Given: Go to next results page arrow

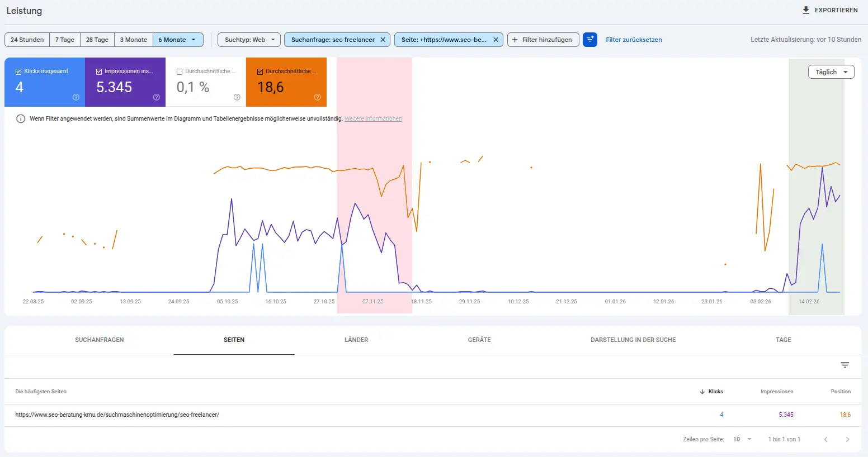Looking at the screenshot, I should [847, 439].
